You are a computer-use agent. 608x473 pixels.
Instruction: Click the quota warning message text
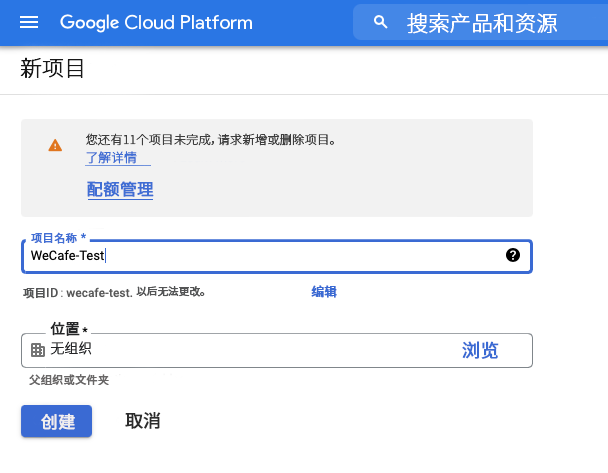tap(211, 140)
